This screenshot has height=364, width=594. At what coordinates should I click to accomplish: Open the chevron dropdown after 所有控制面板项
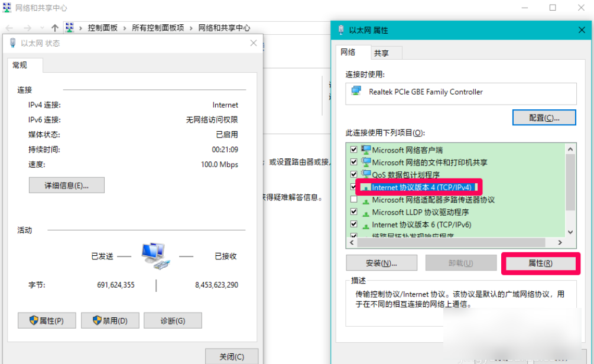[x=190, y=27]
